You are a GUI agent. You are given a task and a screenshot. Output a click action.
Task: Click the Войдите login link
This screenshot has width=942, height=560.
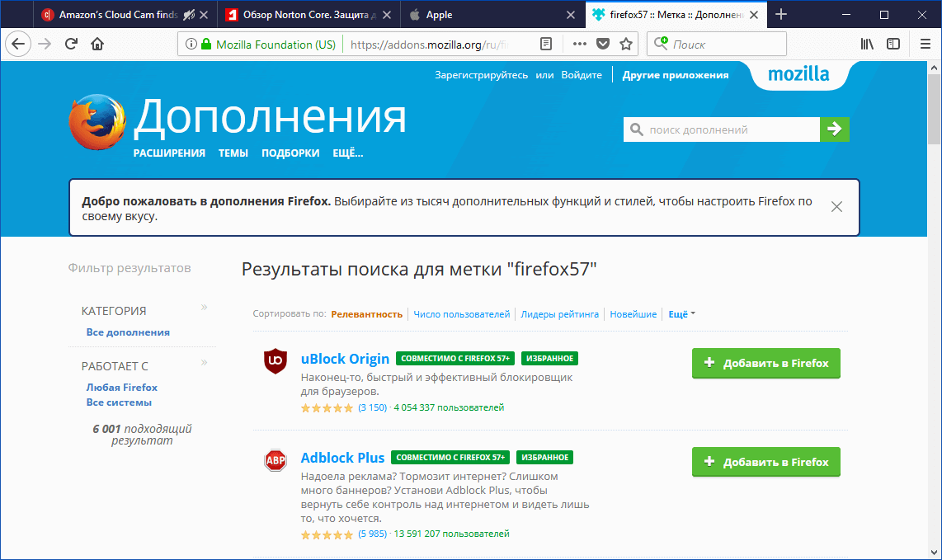tap(582, 74)
